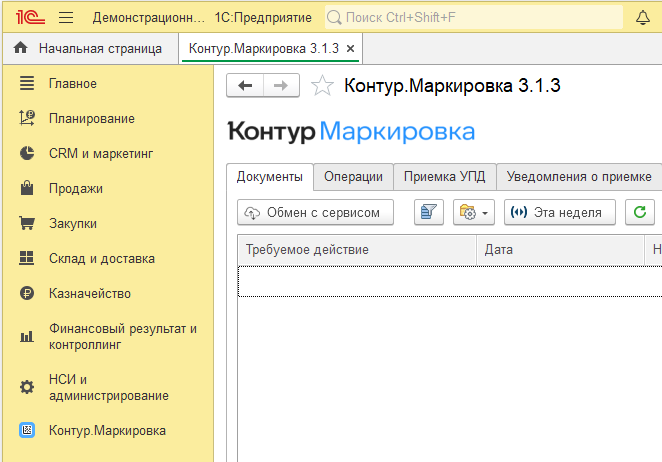
Task: Click the Эта неделя period button
Action: [x=560, y=212]
